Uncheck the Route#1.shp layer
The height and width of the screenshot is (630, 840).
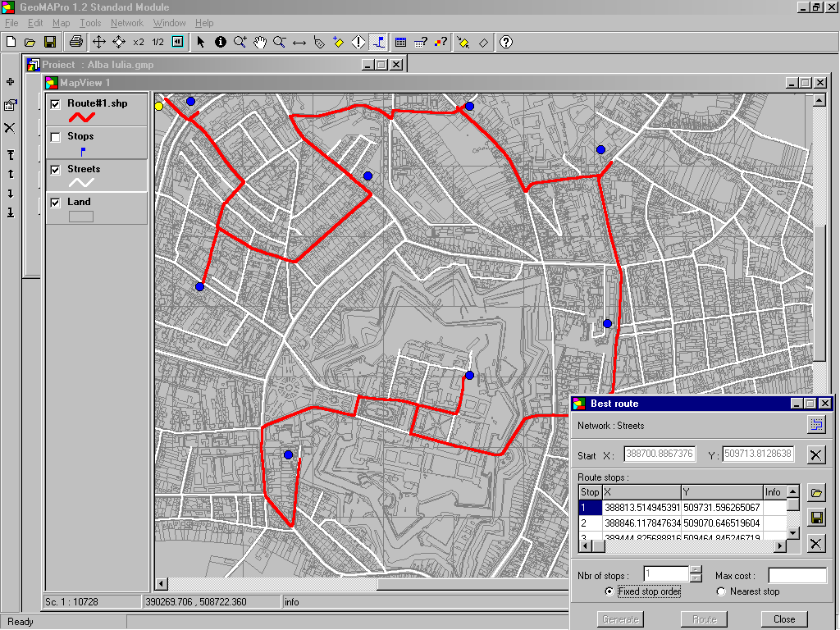pos(56,104)
